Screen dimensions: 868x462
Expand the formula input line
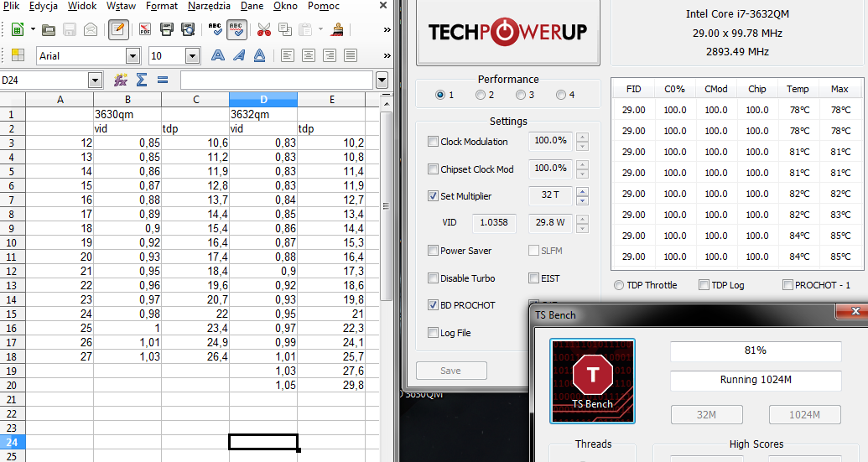tap(382, 80)
